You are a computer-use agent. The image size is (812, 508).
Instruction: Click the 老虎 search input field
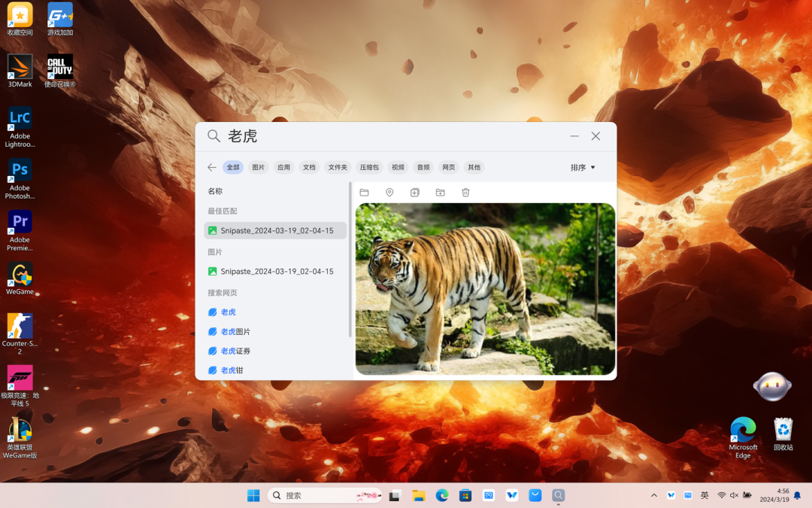coord(393,135)
